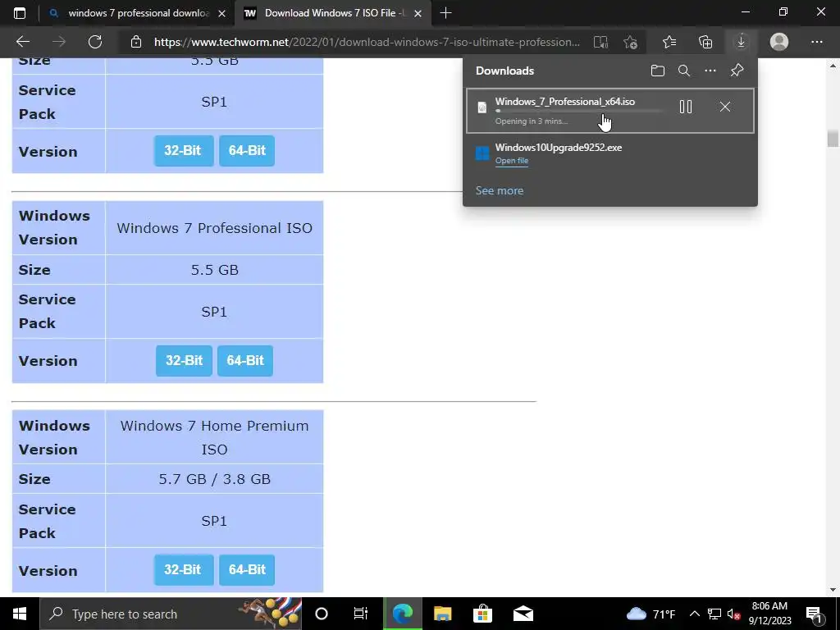The image size is (840, 630).
Task: View site information lock icon
Action: (x=136, y=42)
